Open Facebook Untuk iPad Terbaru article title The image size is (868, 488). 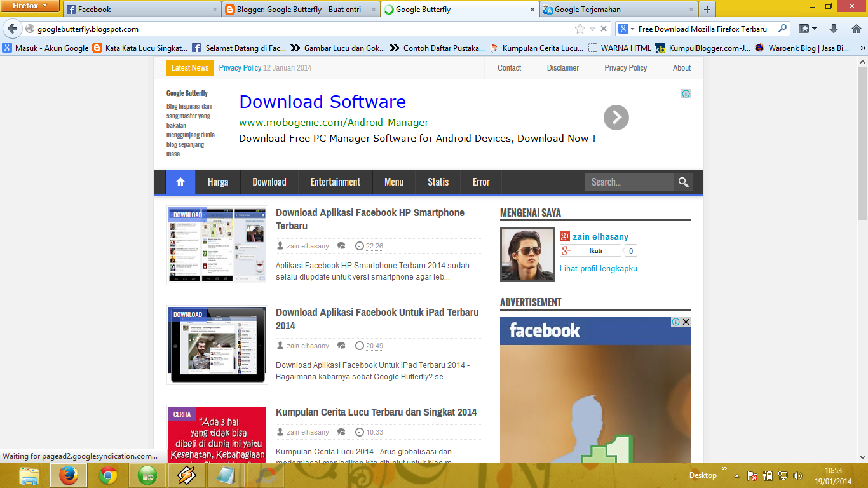pyautogui.click(x=377, y=319)
